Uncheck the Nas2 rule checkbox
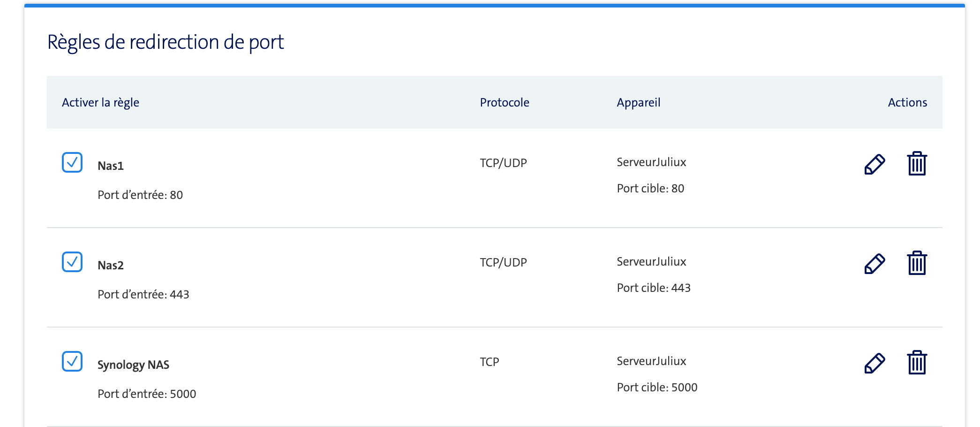Viewport: 980px width, 427px height. point(72,262)
